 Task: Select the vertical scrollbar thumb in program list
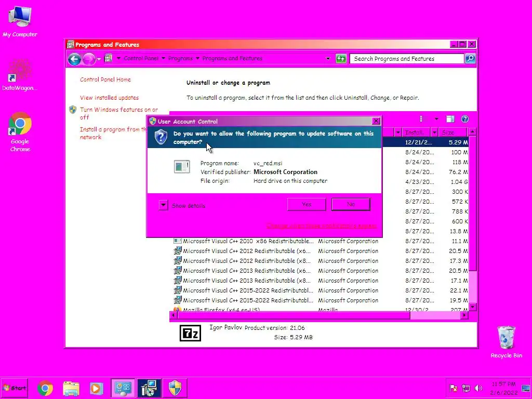pos(473,204)
